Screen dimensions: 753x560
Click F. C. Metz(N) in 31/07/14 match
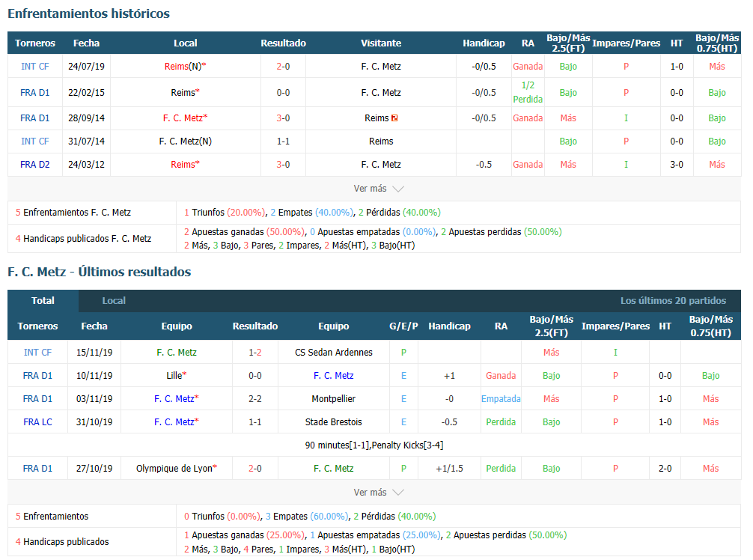186,141
